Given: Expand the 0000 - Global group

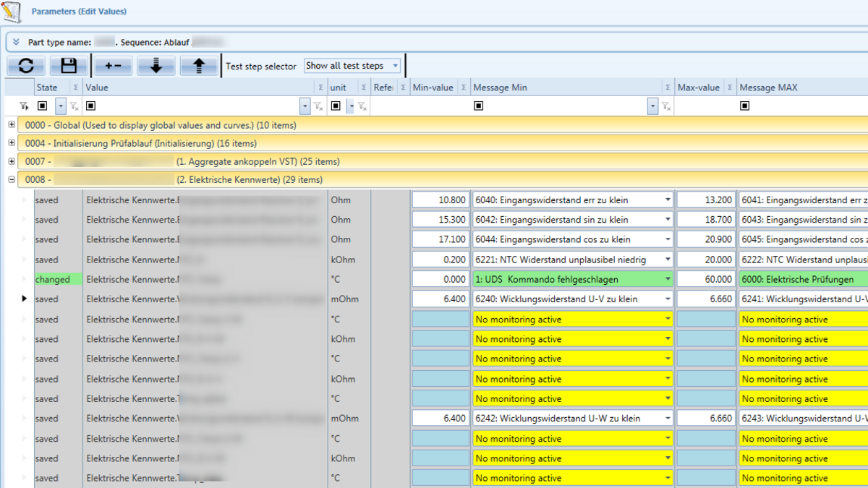Looking at the screenshot, I should click(x=12, y=125).
